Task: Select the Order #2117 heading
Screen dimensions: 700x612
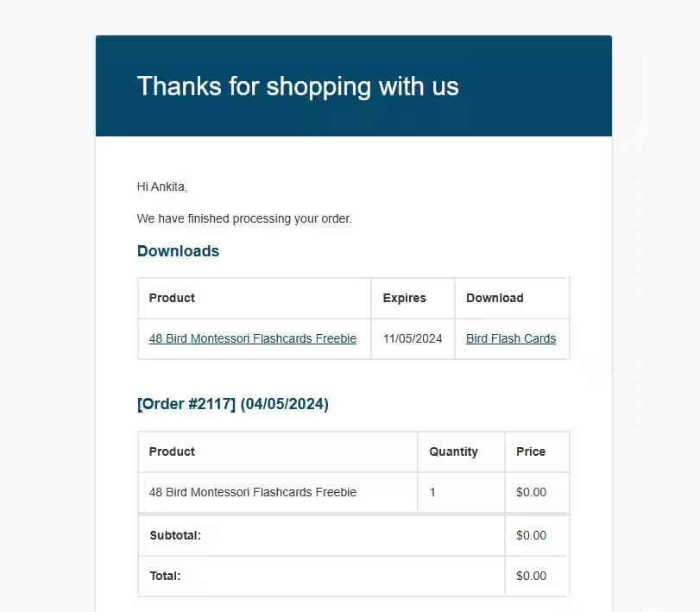Action: pos(233,404)
